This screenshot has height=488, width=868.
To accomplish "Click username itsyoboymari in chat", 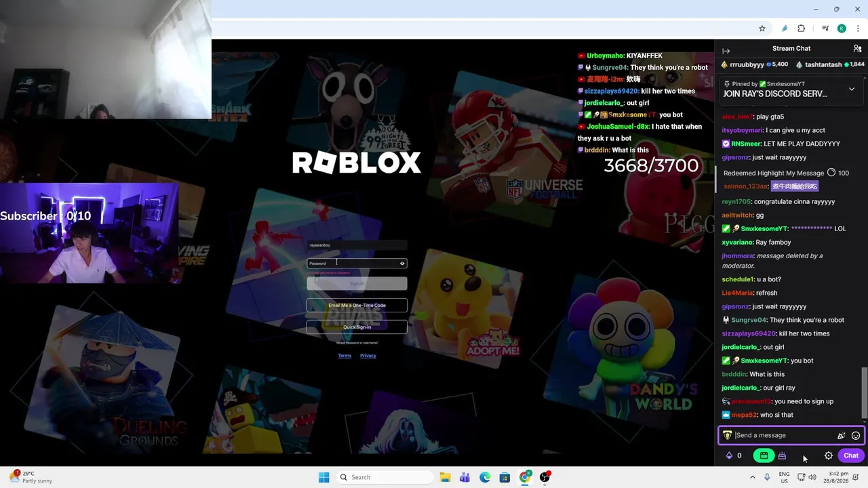I will coord(742,130).
